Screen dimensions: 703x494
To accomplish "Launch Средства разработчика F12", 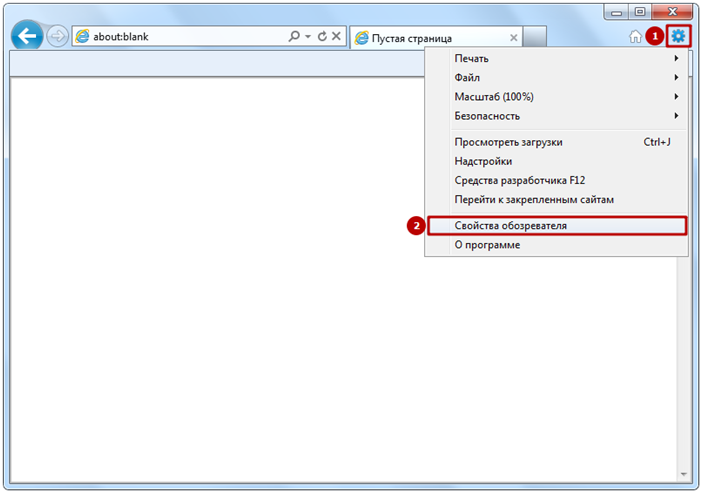I will click(x=519, y=180).
